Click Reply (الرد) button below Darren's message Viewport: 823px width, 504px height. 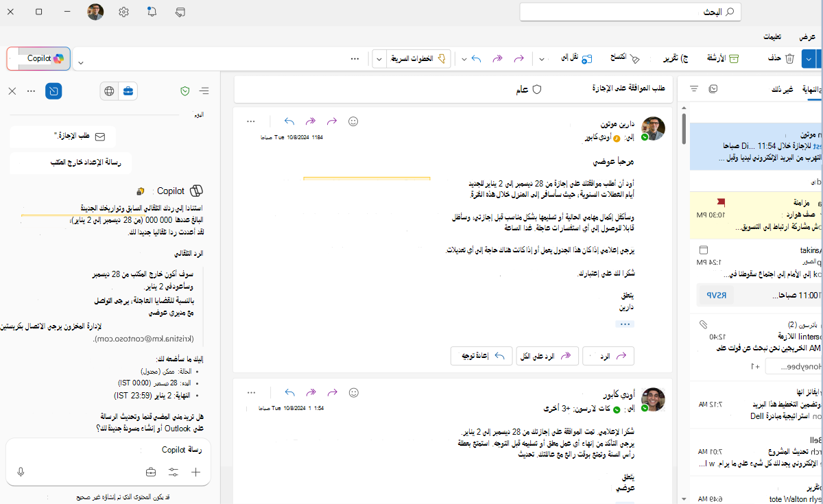point(608,356)
